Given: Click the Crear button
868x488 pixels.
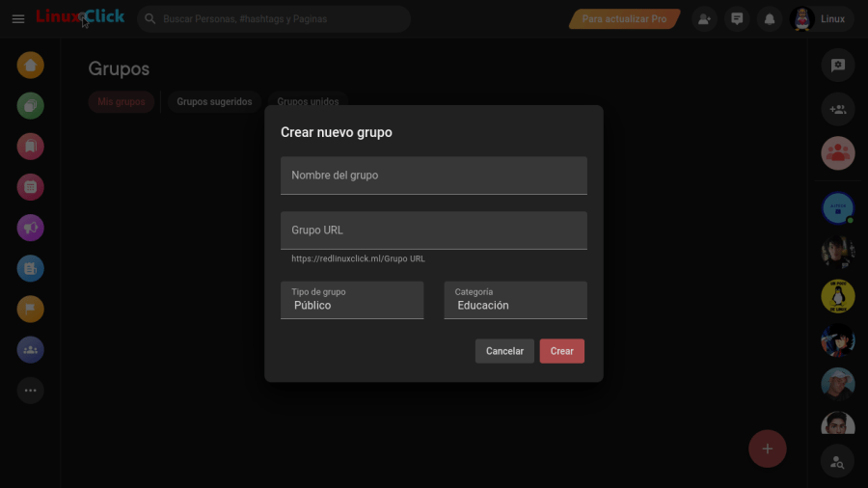Looking at the screenshot, I should [x=561, y=351].
